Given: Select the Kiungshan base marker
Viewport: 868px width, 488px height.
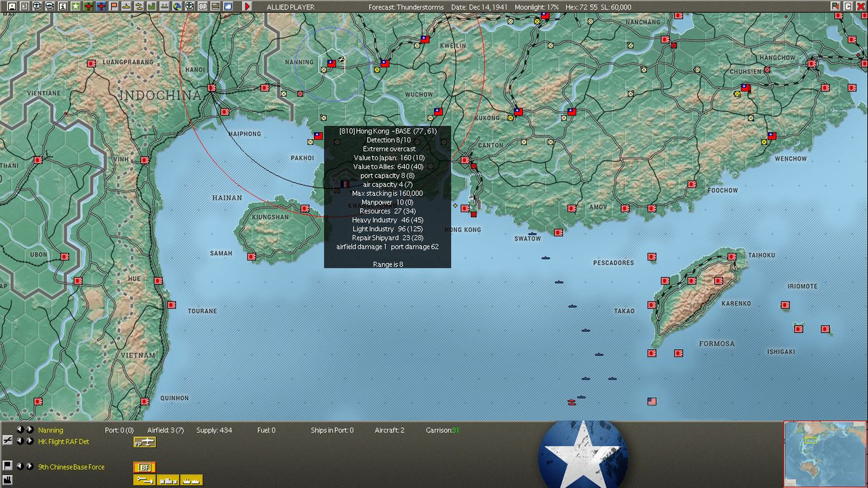Looking at the screenshot, I should [305, 209].
